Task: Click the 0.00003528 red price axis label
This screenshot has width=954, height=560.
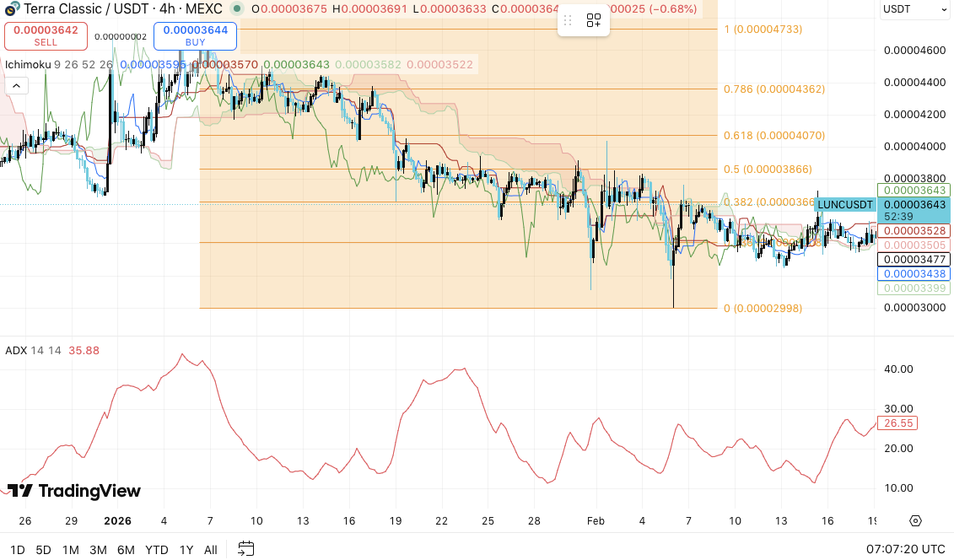Action: [x=914, y=231]
